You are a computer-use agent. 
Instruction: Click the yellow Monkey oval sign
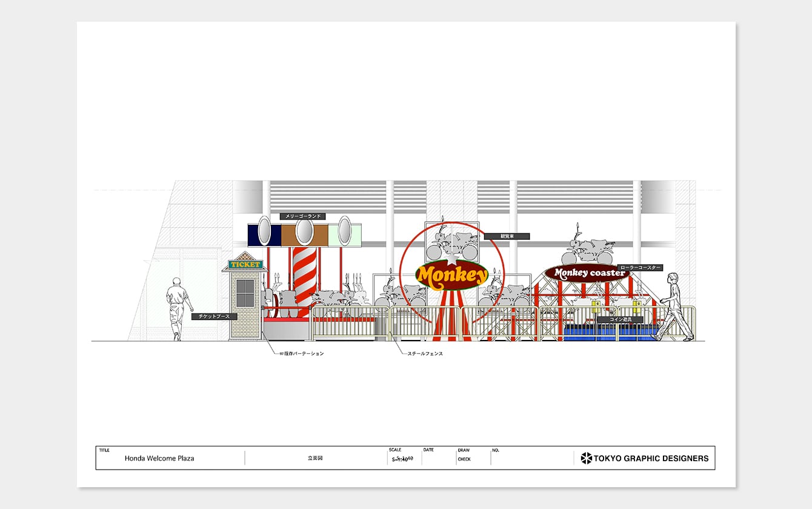pos(452,276)
